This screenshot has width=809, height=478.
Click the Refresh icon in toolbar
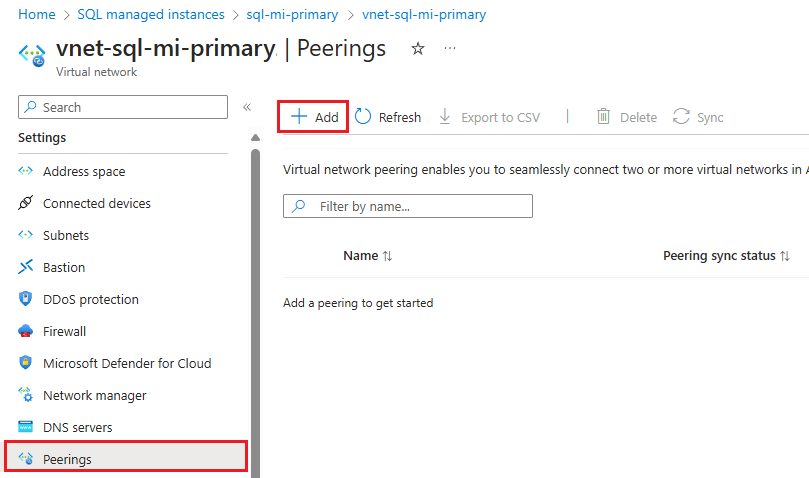[363, 117]
